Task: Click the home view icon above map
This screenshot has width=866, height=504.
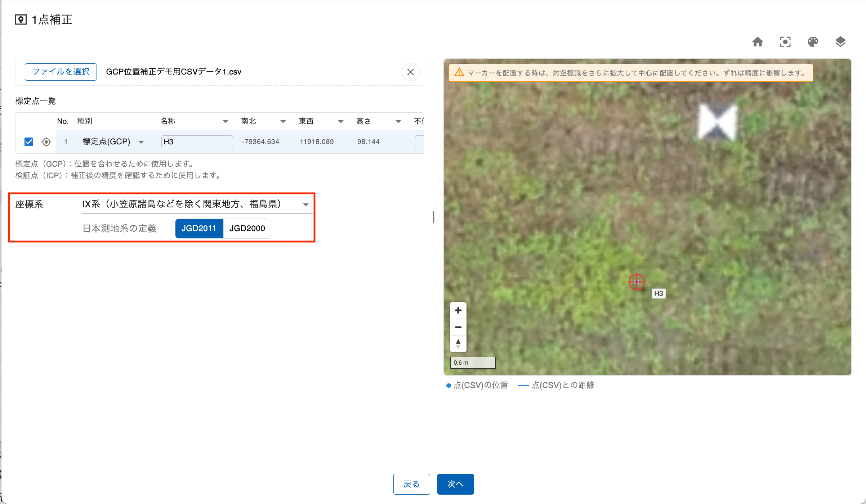Action: tap(758, 42)
